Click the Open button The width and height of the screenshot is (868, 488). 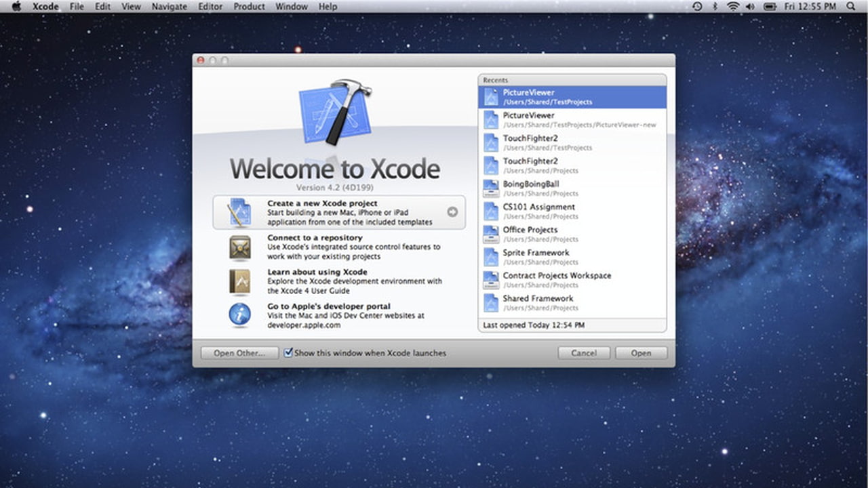click(641, 353)
